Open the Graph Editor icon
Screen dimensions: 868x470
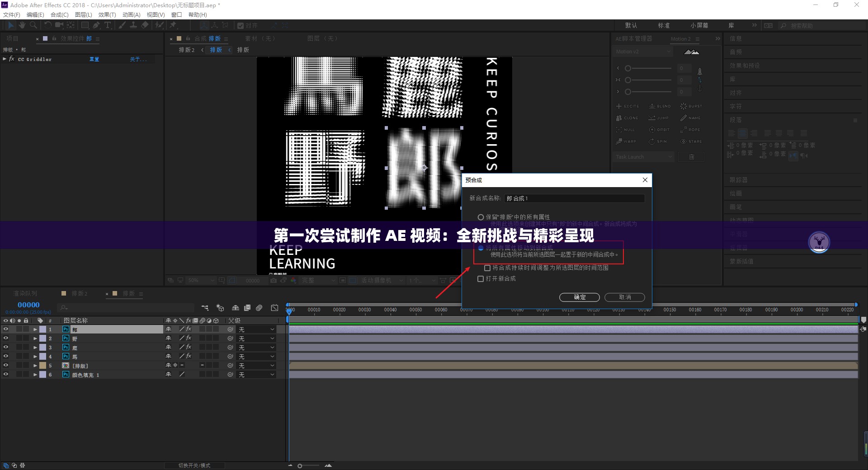point(274,308)
